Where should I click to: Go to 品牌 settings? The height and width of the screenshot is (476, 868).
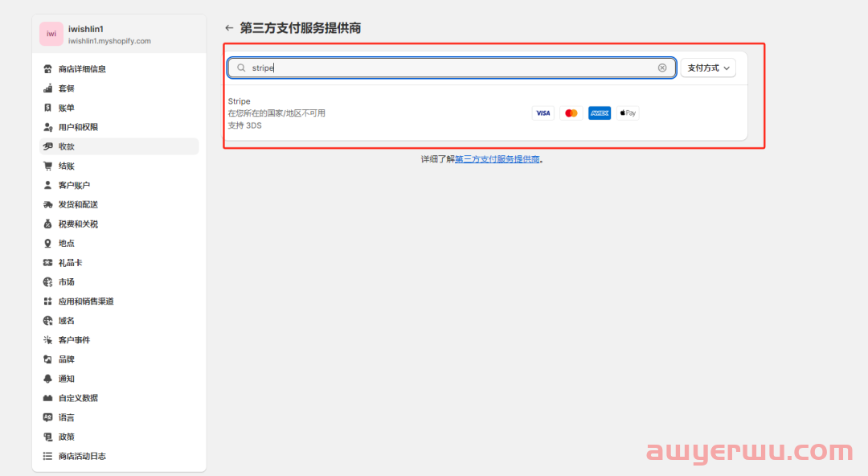pyautogui.click(x=119, y=359)
